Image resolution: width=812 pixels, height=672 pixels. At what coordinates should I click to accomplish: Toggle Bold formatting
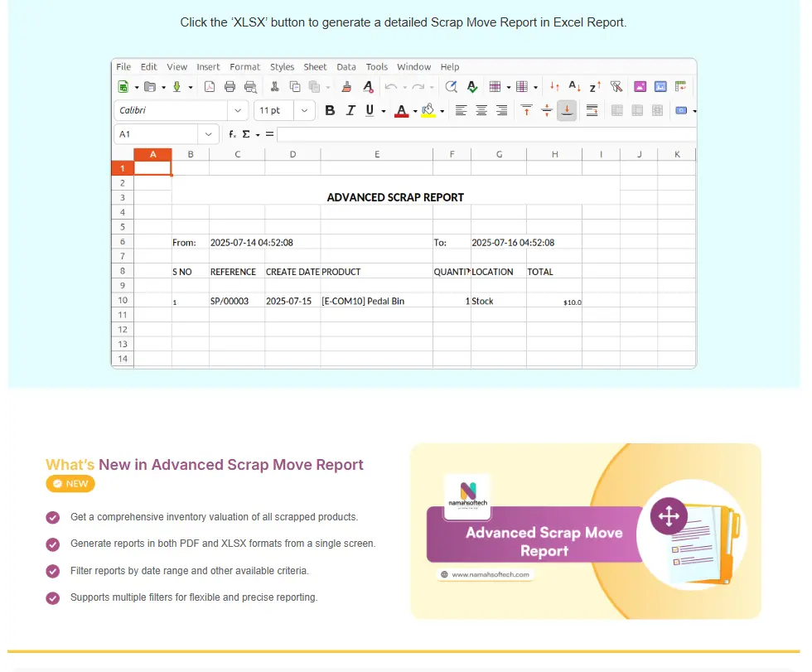pyautogui.click(x=330, y=110)
